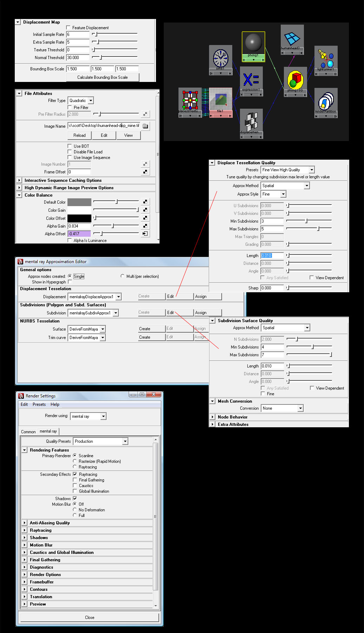Click map button next to Default Color
The width and height of the screenshot is (364, 633).
tap(145, 202)
